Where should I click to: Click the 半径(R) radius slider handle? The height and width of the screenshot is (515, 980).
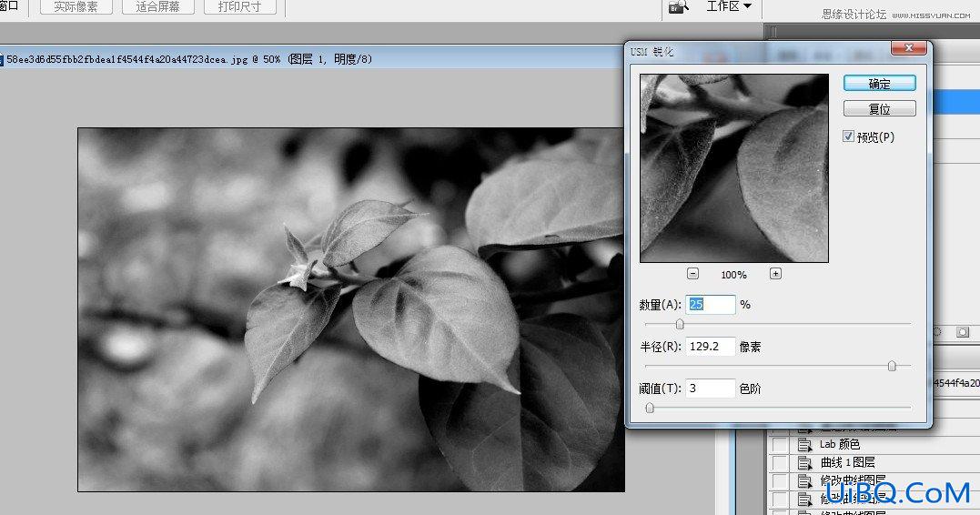tap(892, 367)
